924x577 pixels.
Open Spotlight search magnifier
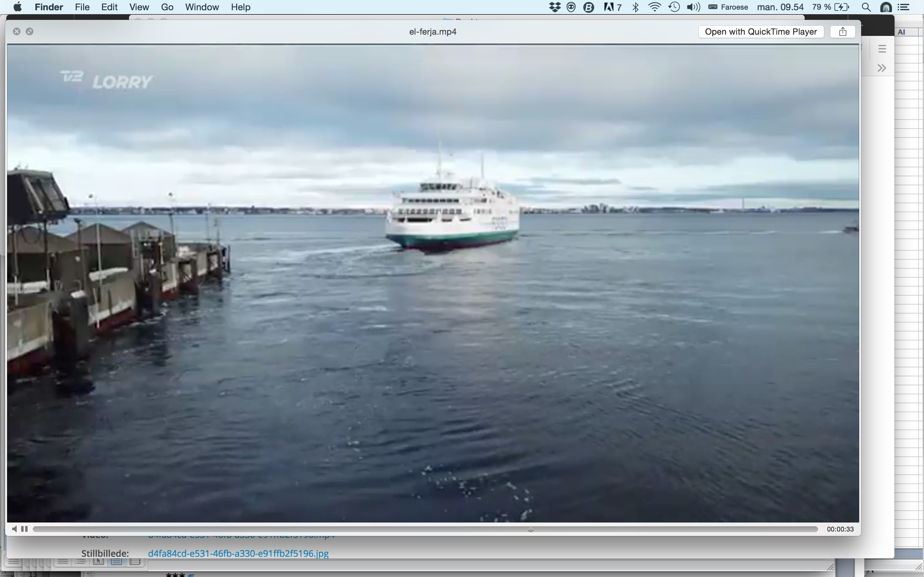[x=866, y=7]
